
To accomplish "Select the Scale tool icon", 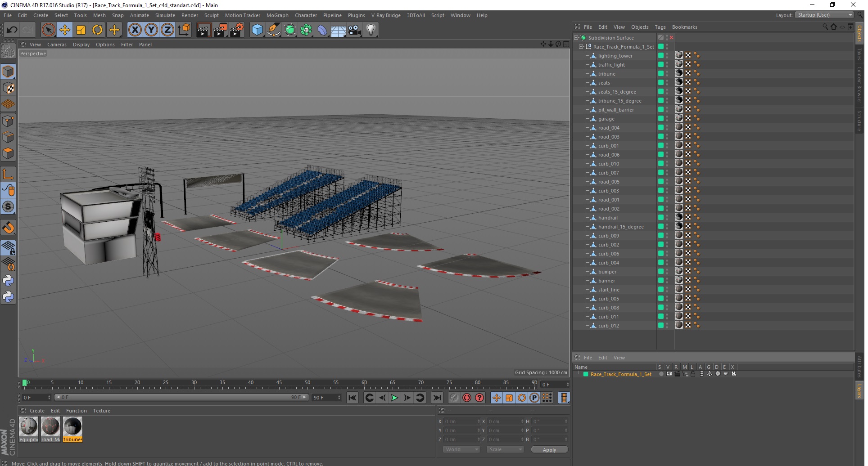I will [81, 30].
